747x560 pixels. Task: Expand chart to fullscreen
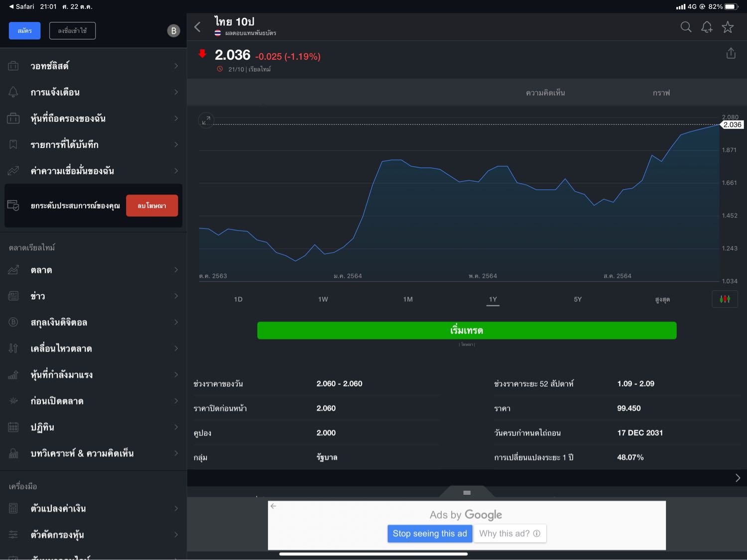(206, 120)
